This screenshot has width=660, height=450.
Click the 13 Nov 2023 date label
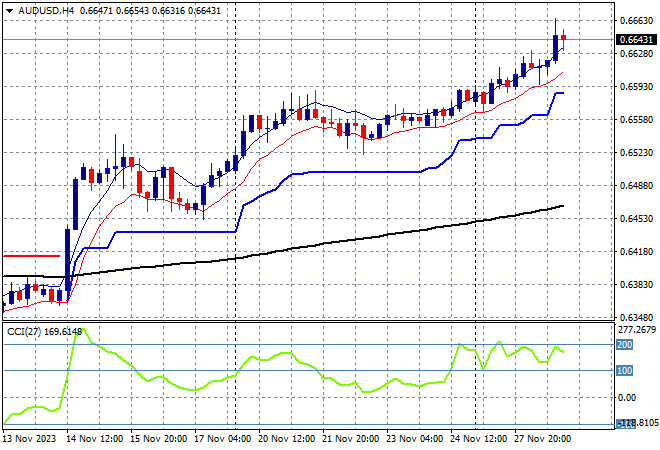pyautogui.click(x=30, y=439)
